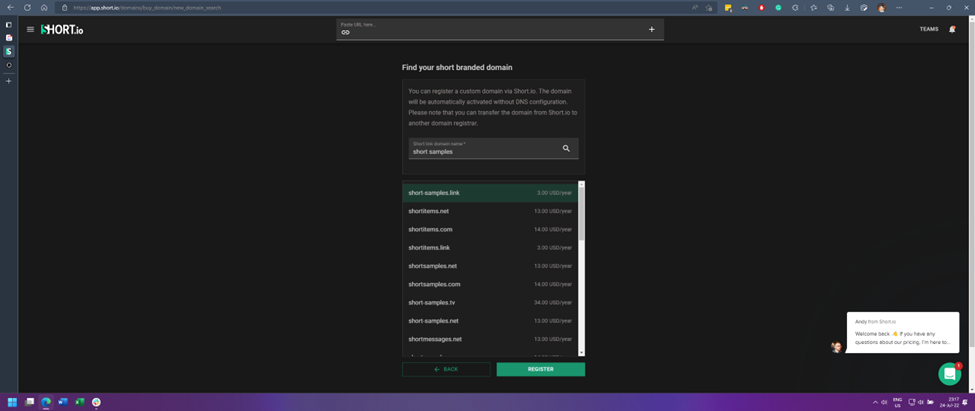
Task: Open Word from the taskbar
Action: click(63, 402)
